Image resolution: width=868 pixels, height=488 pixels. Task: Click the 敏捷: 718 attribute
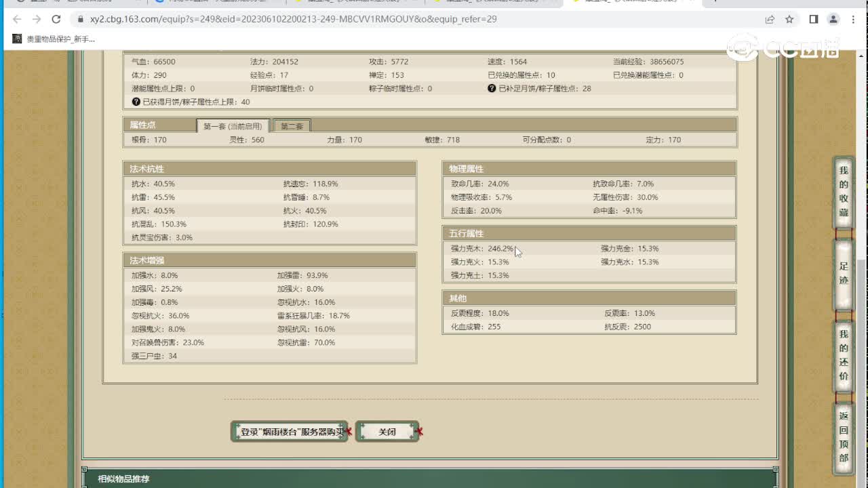[442, 140]
